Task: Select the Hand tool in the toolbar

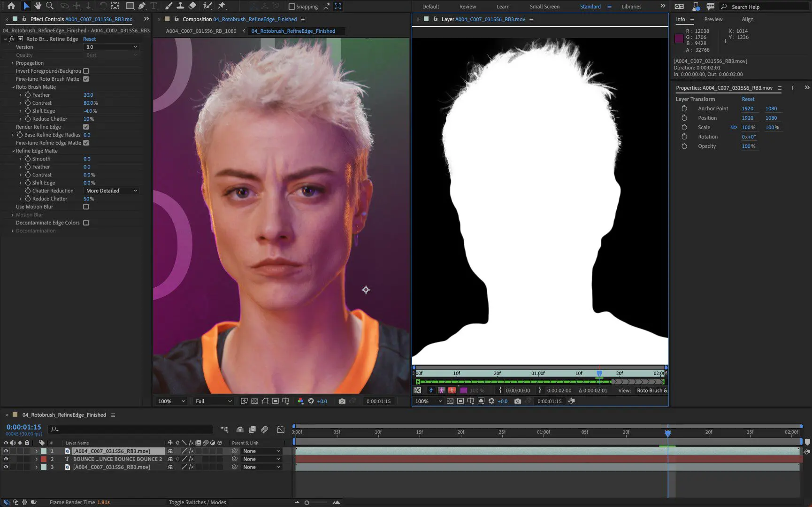Action: [38, 6]
